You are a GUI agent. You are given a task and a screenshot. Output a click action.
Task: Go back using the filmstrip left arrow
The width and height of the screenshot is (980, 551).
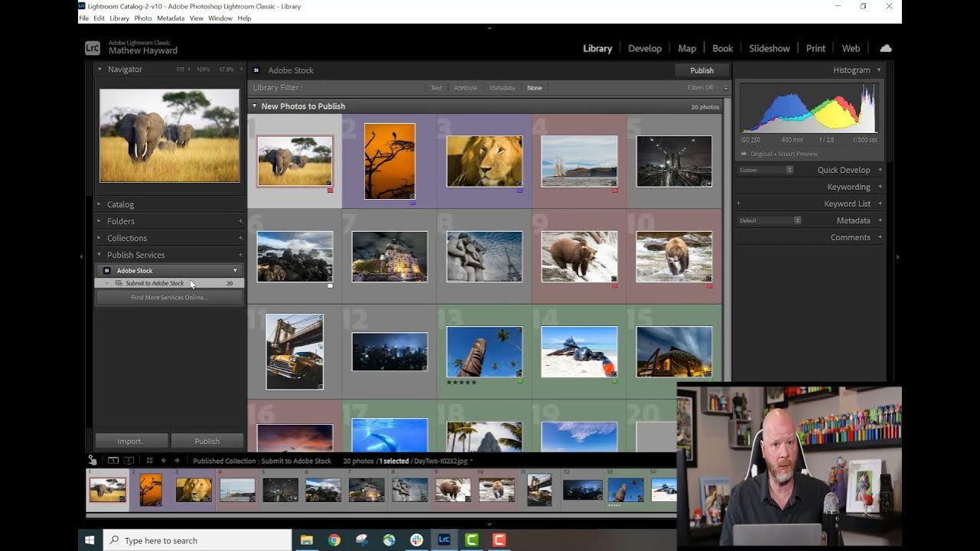click(163, 461)
